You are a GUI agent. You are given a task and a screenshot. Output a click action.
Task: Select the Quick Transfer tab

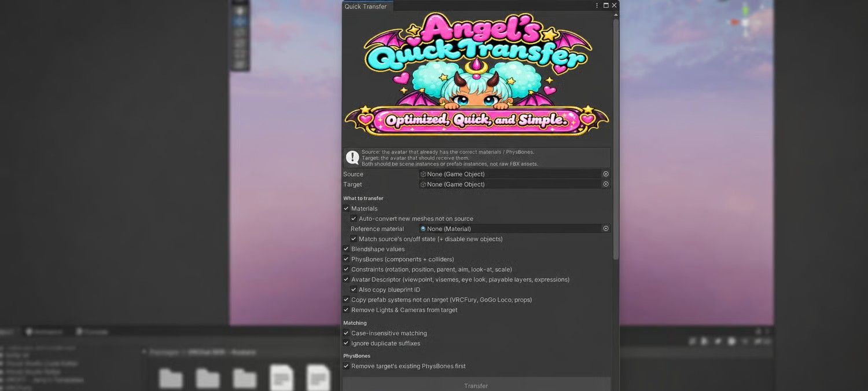click(x=366, y=6)
